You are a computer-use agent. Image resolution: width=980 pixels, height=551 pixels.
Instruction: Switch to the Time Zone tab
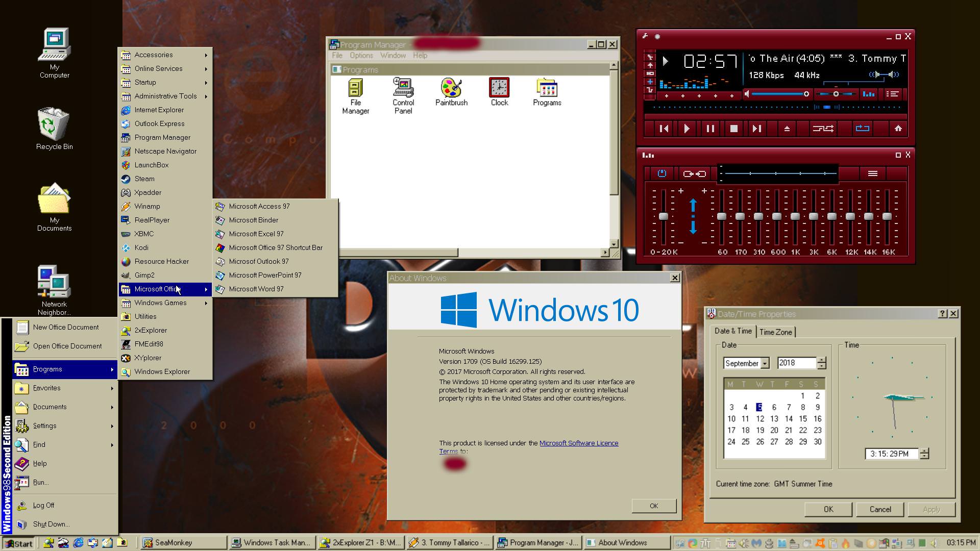tap(775, 332)
